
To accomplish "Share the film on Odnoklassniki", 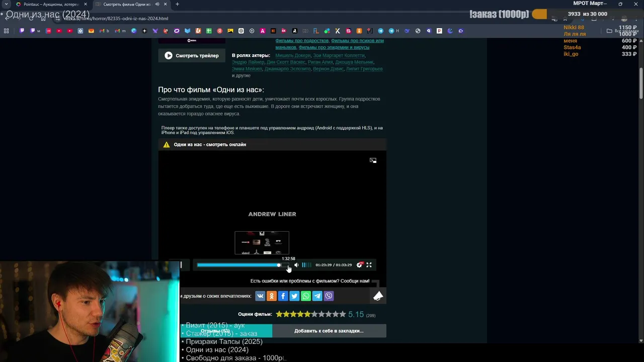I will (272, 296).
